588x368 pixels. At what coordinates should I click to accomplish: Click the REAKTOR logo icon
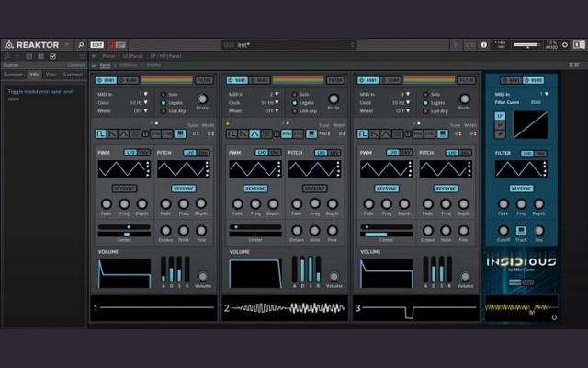pyautogui.click(x=9, y=45)
